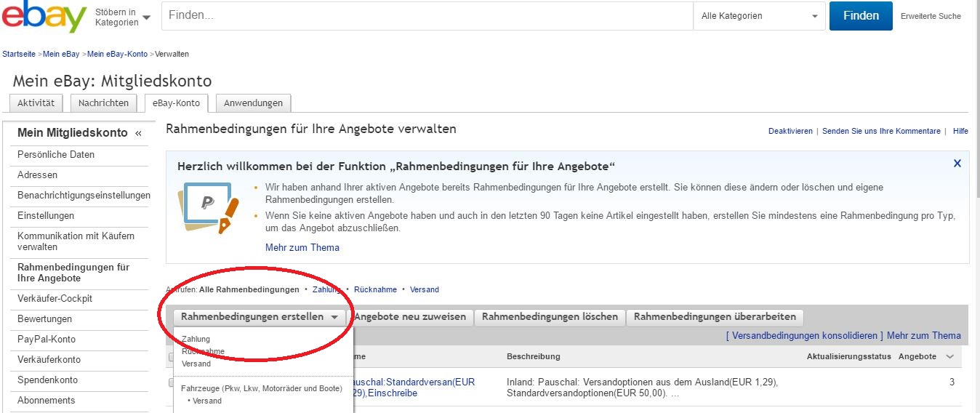Choose Versand under Rücknahme in menu
980x413 pixels.
point(196,364)
